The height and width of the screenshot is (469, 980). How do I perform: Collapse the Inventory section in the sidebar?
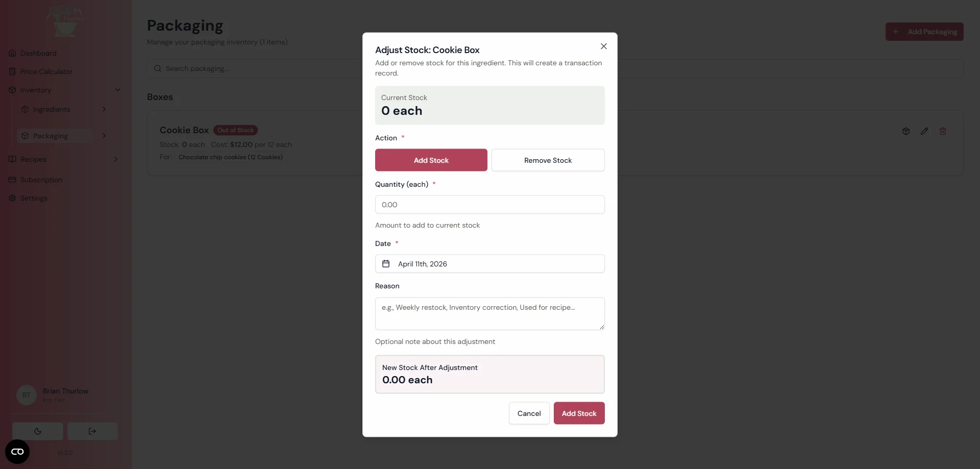(x=118, y=89)
